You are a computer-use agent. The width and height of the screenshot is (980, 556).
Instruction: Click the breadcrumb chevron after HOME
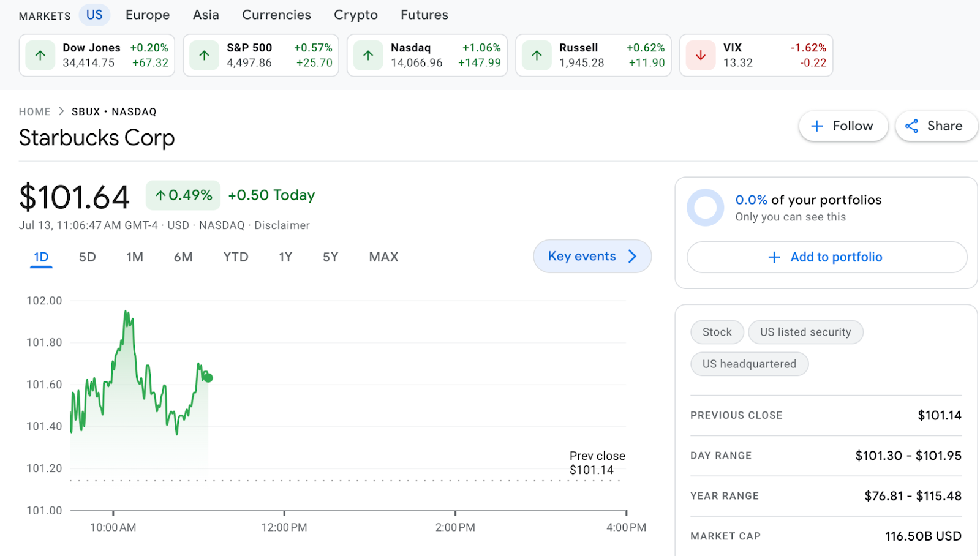[61, 111]
